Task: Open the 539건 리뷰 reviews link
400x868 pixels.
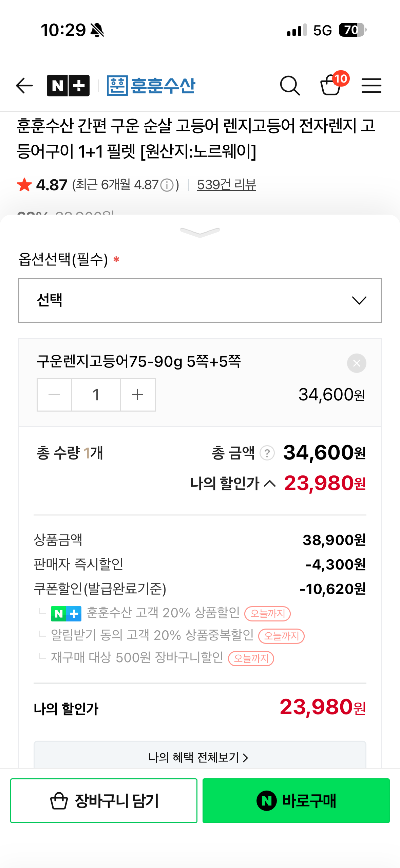Action: click(x=226, y=185)
